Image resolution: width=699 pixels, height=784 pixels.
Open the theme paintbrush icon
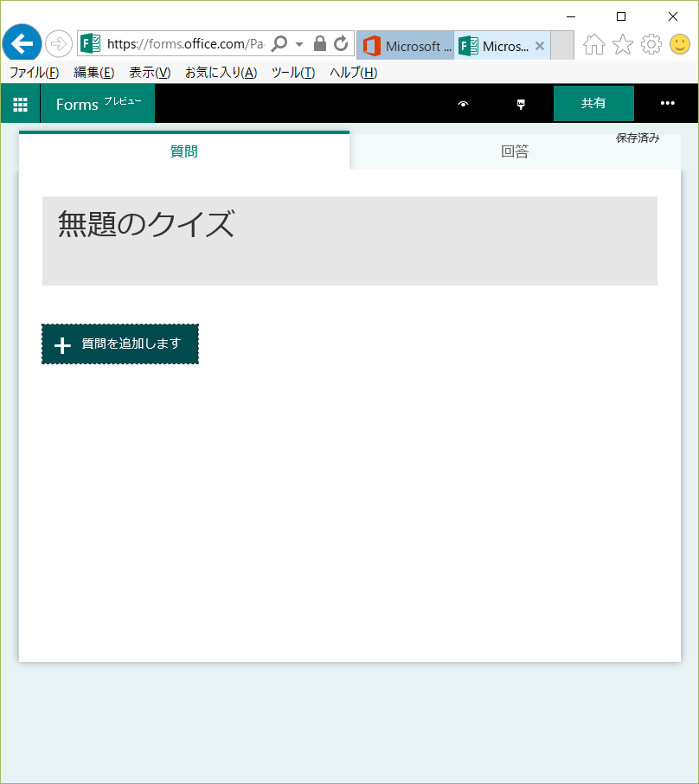(x=521, y=104)
